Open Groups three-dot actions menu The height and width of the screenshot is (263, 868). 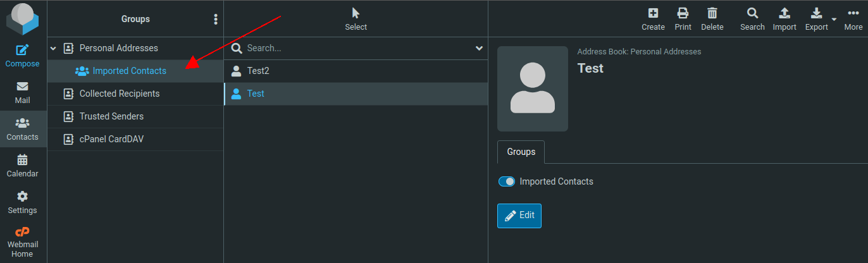coord(216,19)
